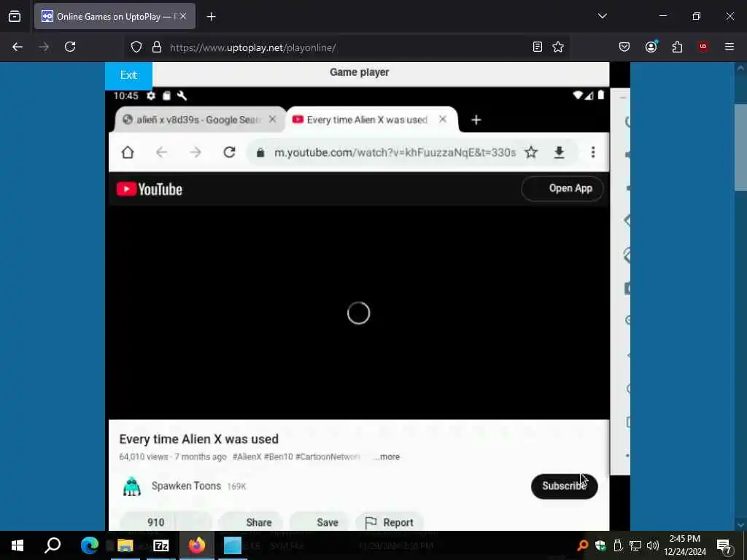This screenshot has width=747, height=560.
Task: Subscribe to Spawken Toons
Action: point(564,486)
